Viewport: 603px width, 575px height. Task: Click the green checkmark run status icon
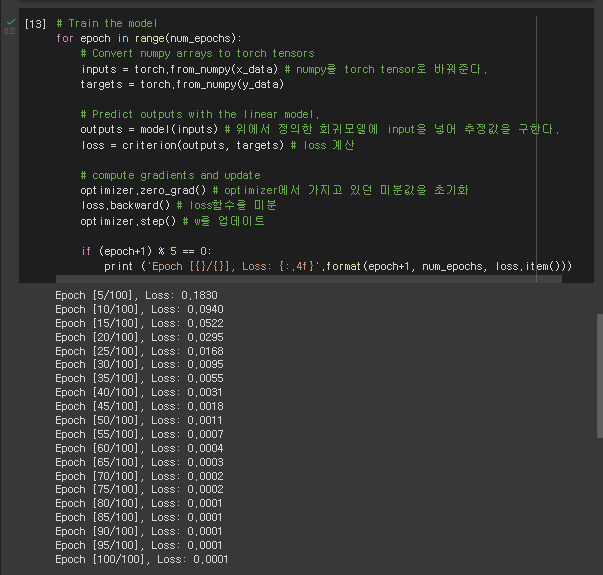tap(11, 22)
